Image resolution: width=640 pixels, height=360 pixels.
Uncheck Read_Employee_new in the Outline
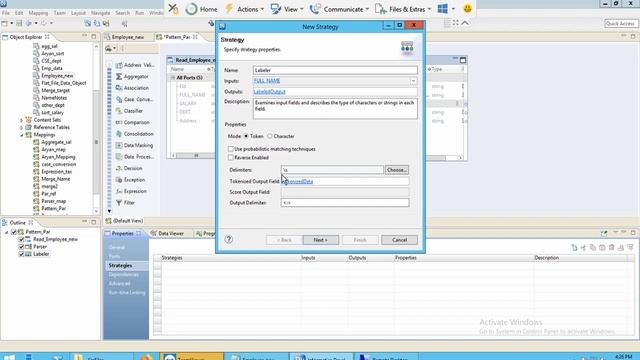pyautogui.click(x=21, y=239)
